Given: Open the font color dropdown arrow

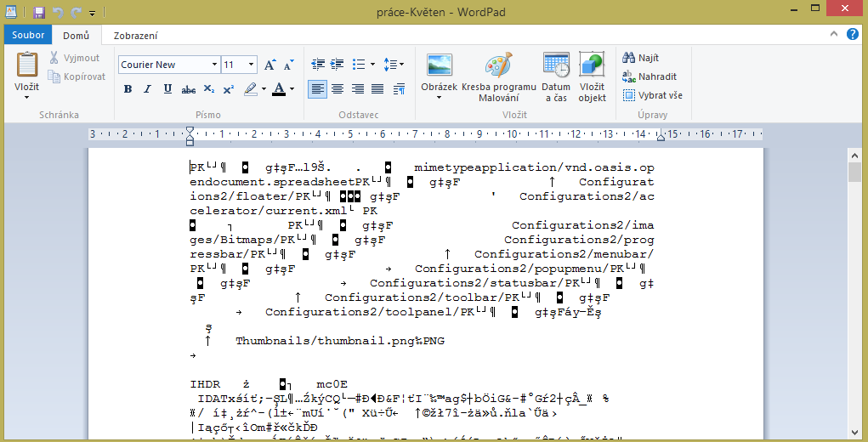Looking at the screenshot, I should (292, 89).
